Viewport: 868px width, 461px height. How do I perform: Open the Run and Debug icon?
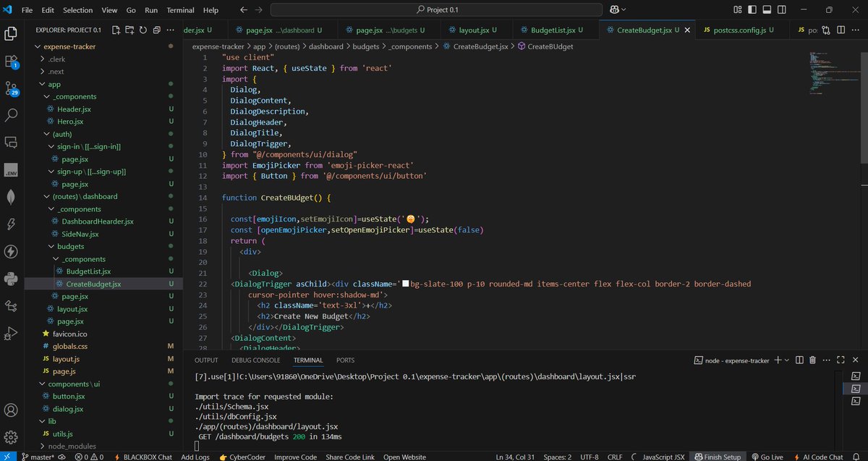coord(11,333)
